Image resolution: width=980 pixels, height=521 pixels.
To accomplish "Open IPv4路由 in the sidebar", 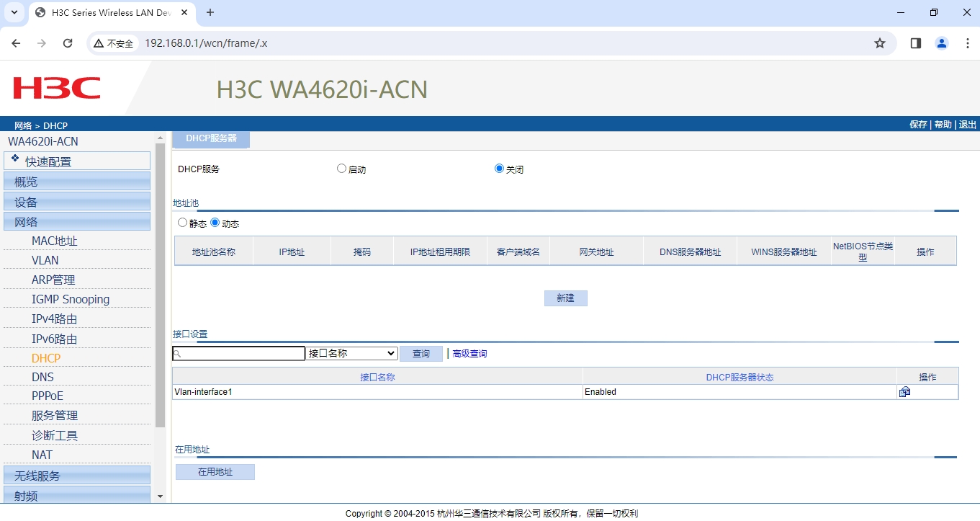I will 54,319.
